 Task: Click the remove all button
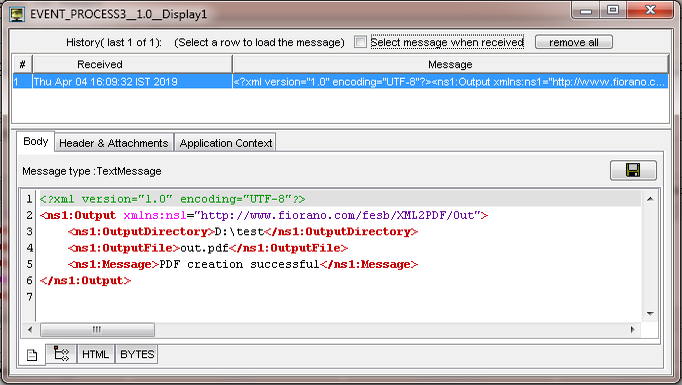tap(574, 42)
